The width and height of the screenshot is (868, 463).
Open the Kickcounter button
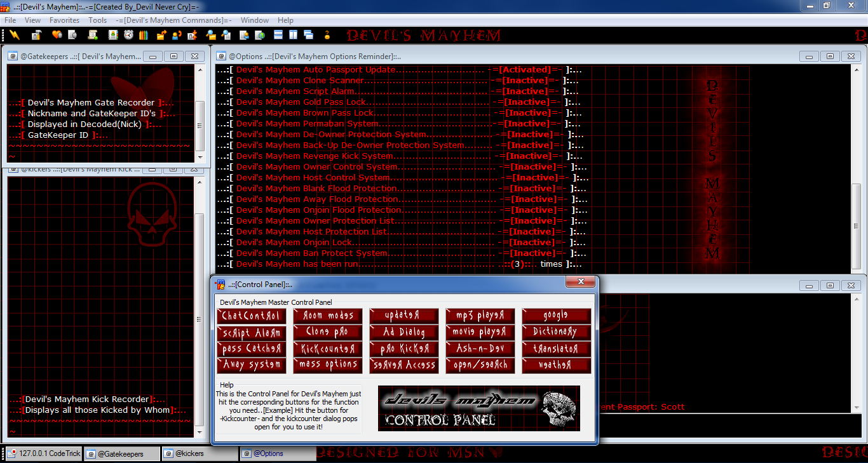[328, 349]
